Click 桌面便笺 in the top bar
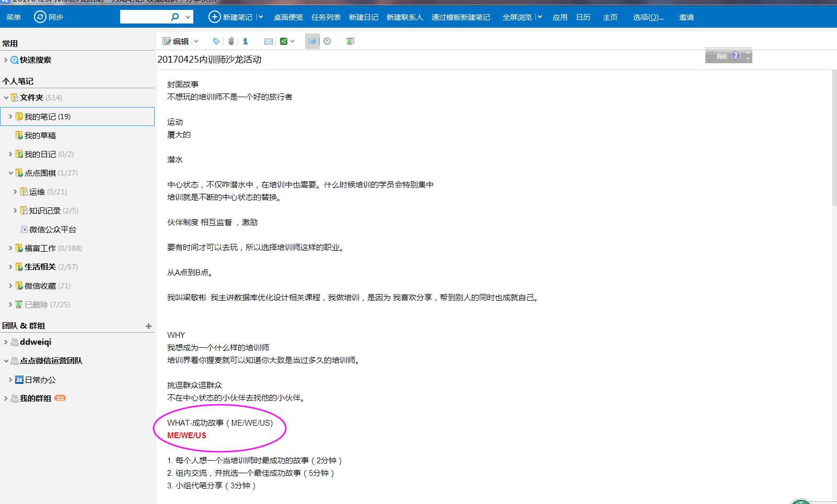The height and width of the screenshot is (504, 837). 288,17
